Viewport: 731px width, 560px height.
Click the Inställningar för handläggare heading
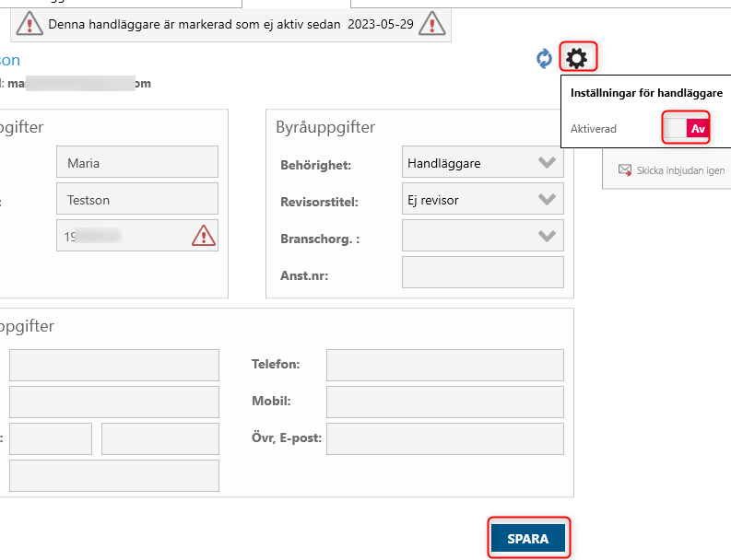coord(646,93)
